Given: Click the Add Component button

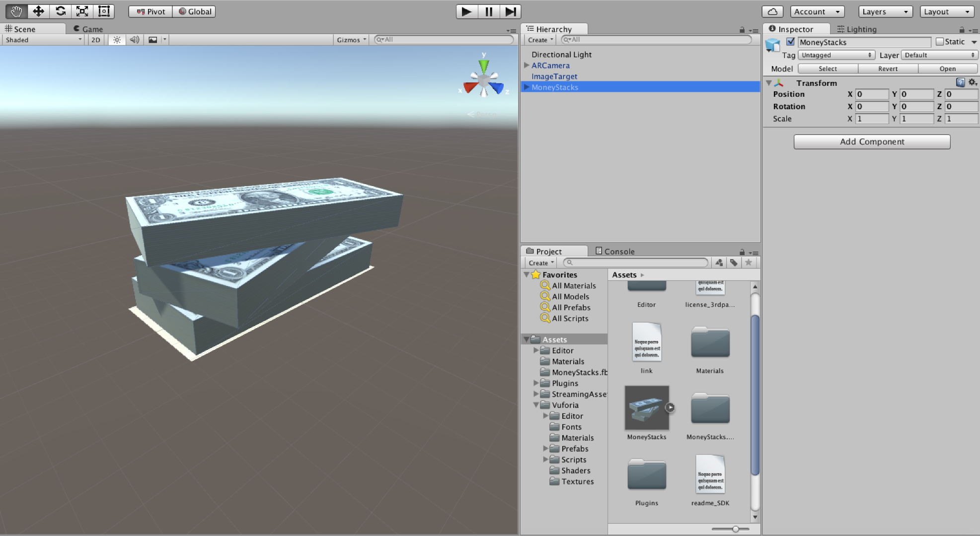Looking at the screenshot, I should click(x=871, y=141).
